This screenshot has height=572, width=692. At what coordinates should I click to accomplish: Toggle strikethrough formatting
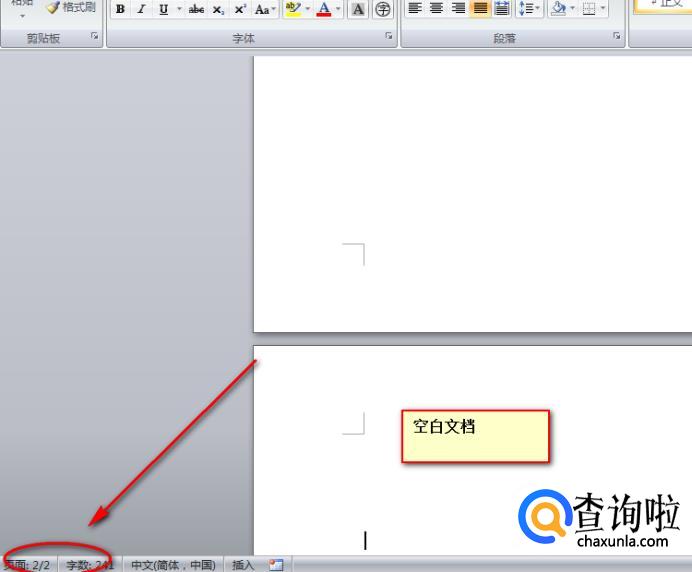click(196, 9)
